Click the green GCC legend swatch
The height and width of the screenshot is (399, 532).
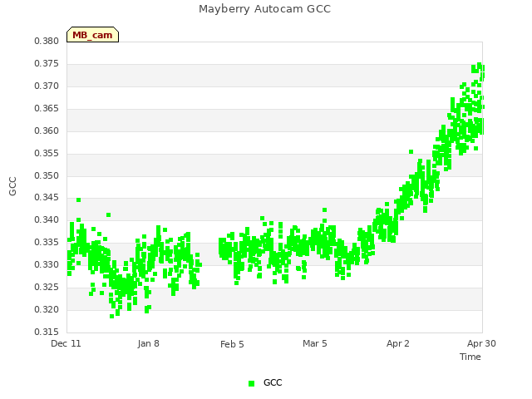click(x=251, y=383)
